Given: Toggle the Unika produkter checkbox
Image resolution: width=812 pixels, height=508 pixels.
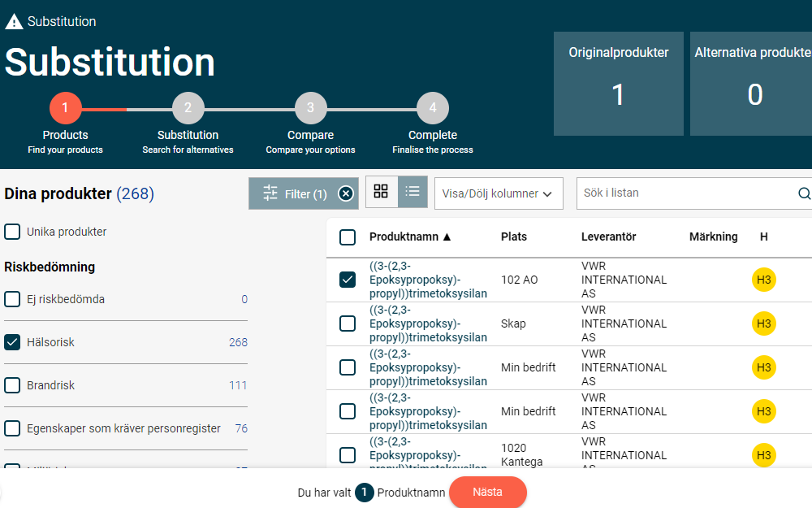Looking at the screenshot, I should (x=12, y=232).
